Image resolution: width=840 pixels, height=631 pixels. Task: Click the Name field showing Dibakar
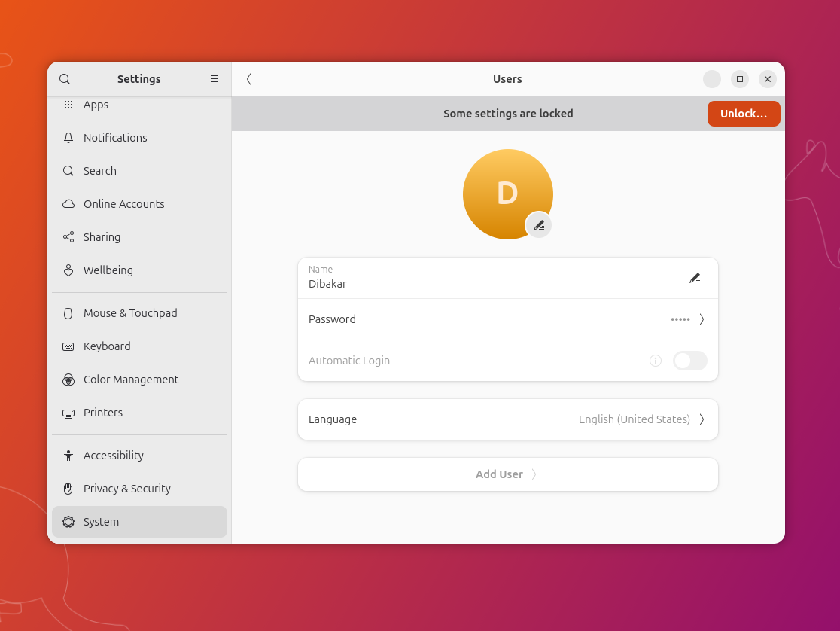coord(508,279)
